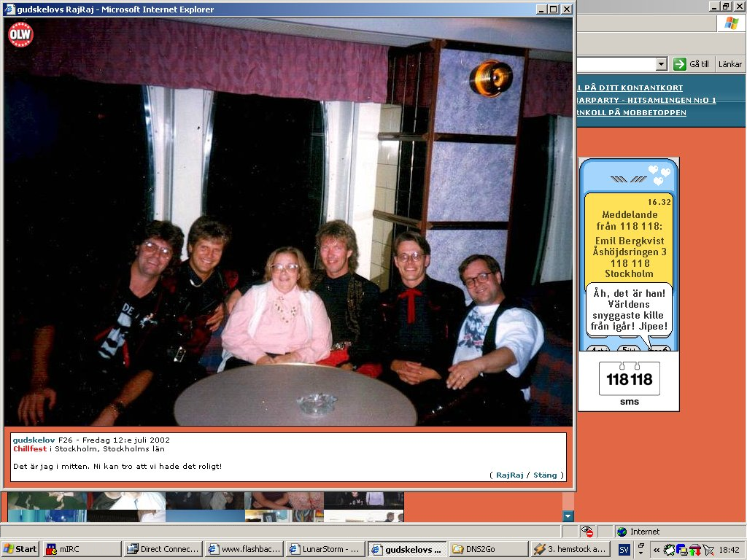Viewport: 747px width, 560px height.
Task: Switch to the Direct Connect taskbar button
Action: 164,549
